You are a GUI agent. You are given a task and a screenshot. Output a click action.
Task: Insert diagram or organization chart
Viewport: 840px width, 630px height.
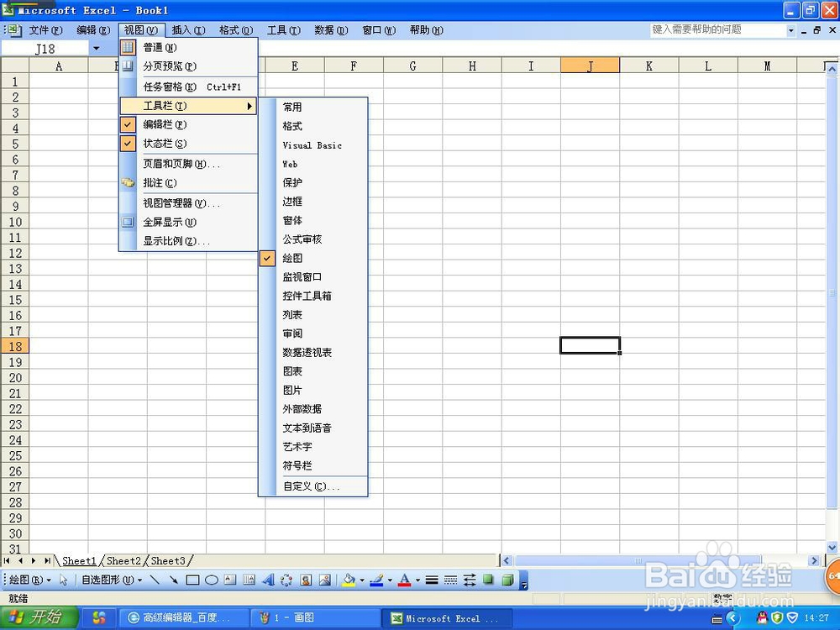coord(286,580)
